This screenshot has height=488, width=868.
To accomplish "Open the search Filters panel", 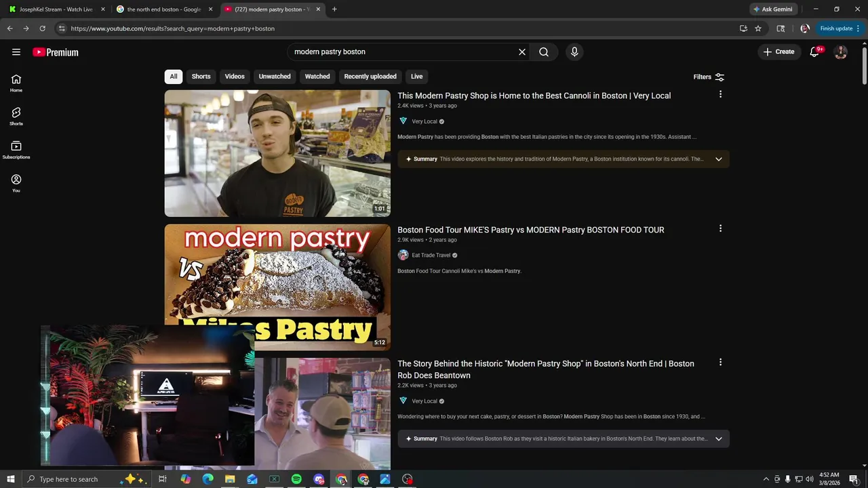I will pyautogui.click(x=709, y=77).
